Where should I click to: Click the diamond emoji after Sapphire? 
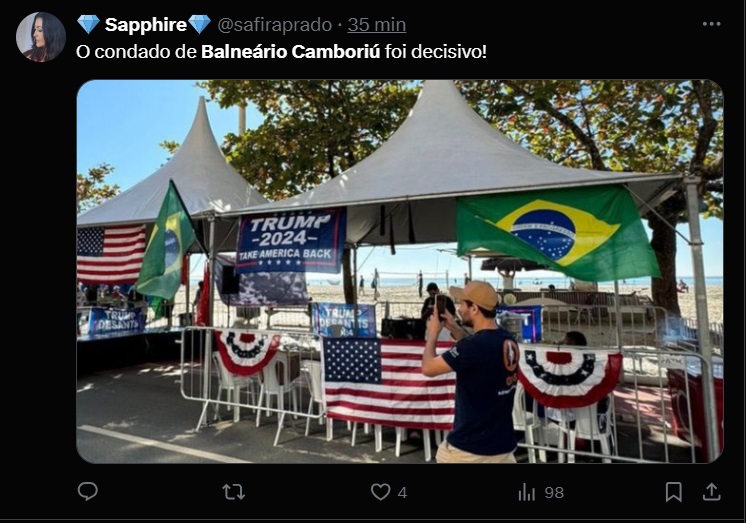199,24
